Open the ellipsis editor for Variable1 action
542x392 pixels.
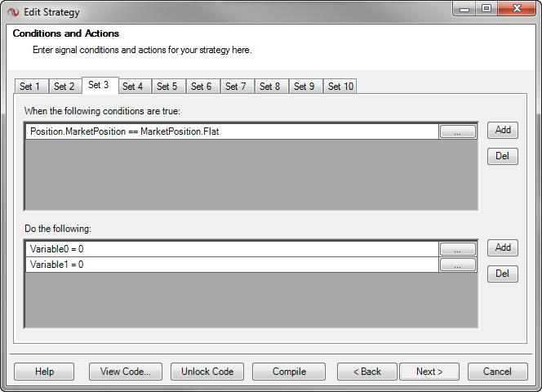pyautogui.click(x=458, y=265)
